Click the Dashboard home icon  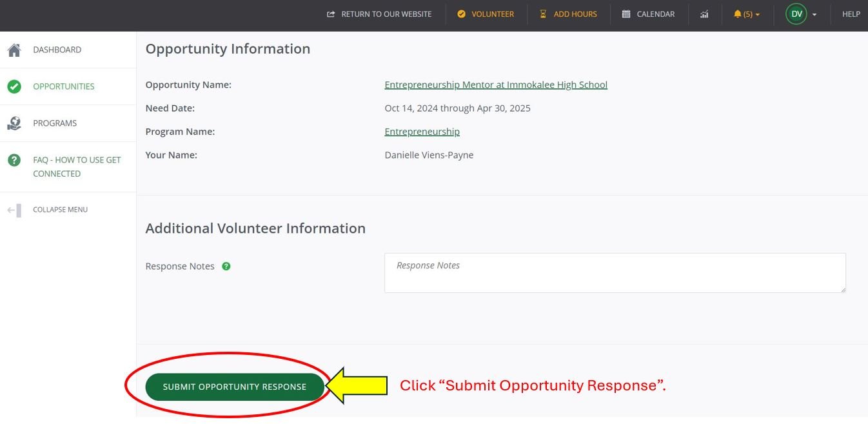(14, 50)
